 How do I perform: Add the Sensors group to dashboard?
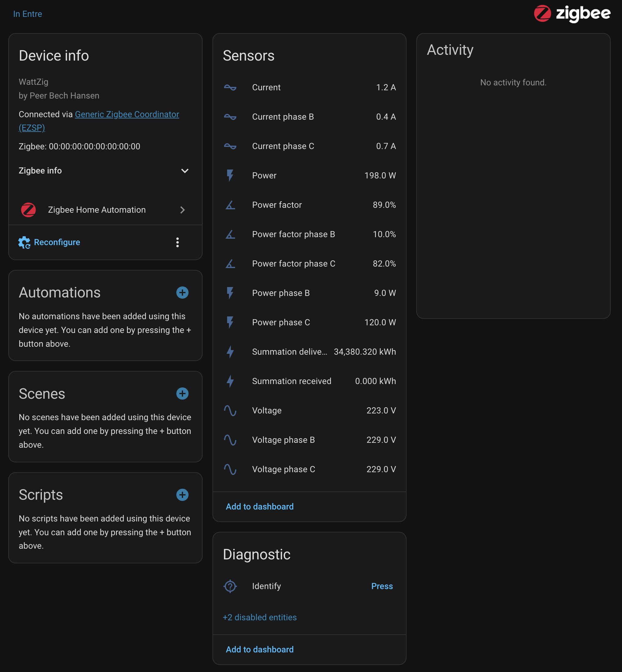260,506
